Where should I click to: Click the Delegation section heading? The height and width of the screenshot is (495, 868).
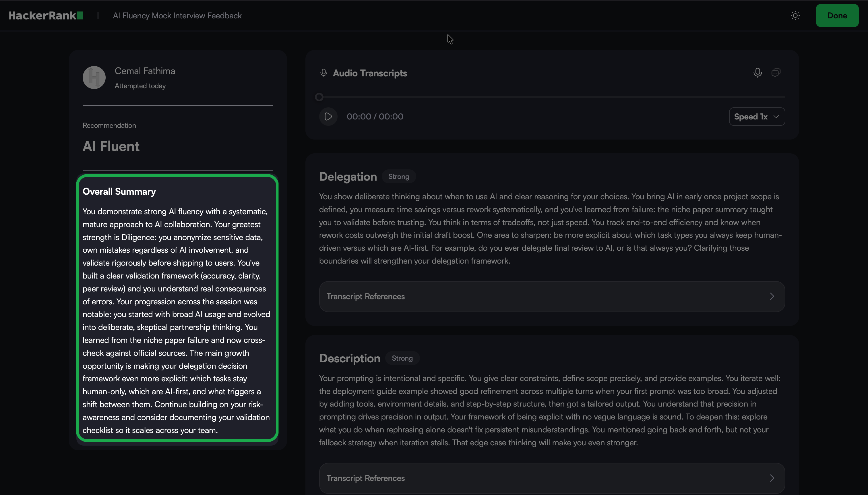click(x=348, y=177)
